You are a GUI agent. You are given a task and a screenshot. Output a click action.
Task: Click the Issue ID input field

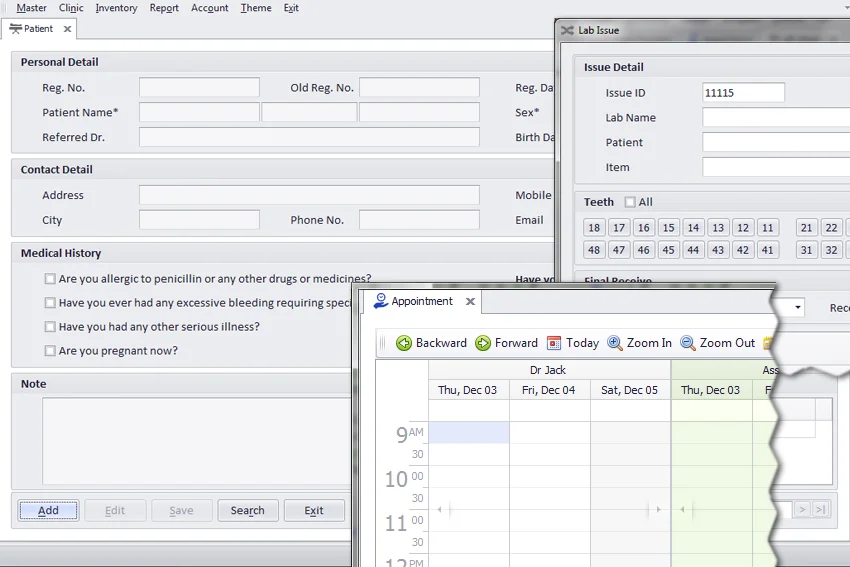pyautogui.click(x=743, y=93)
